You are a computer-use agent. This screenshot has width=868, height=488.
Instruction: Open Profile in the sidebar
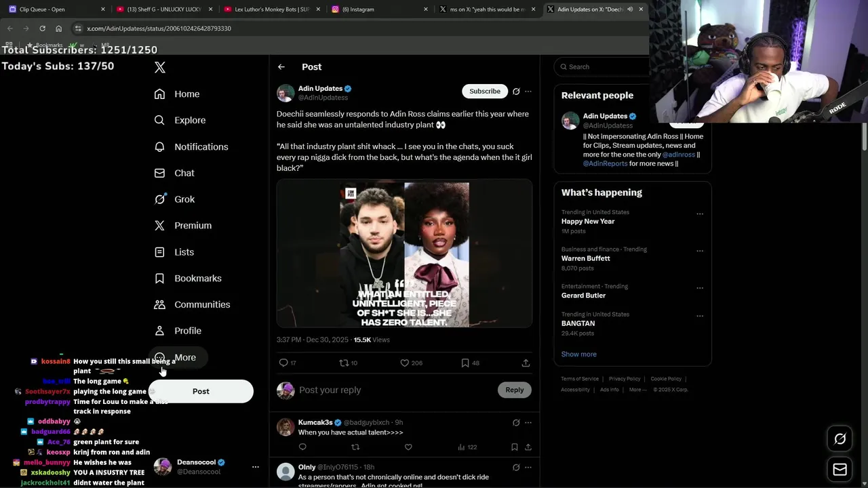tap(178, 331)
